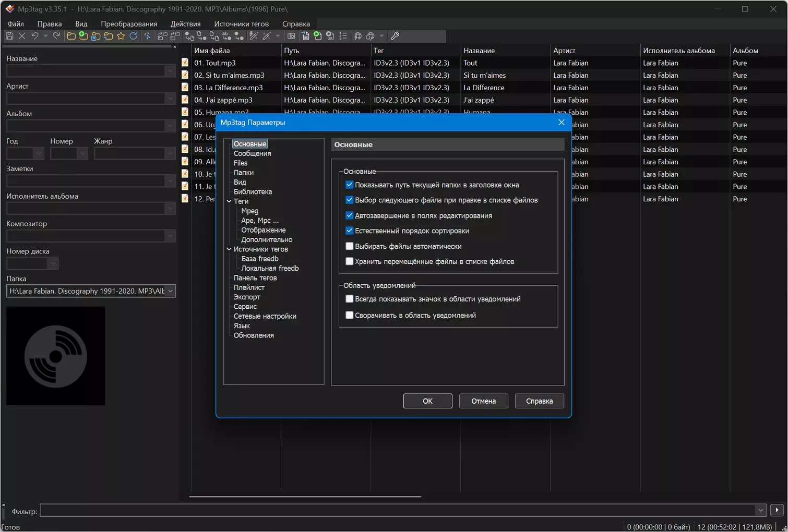This screenshot has height=532, width=788.
Task: Click the remove tag X icon
Action: (x=22, y=36)
